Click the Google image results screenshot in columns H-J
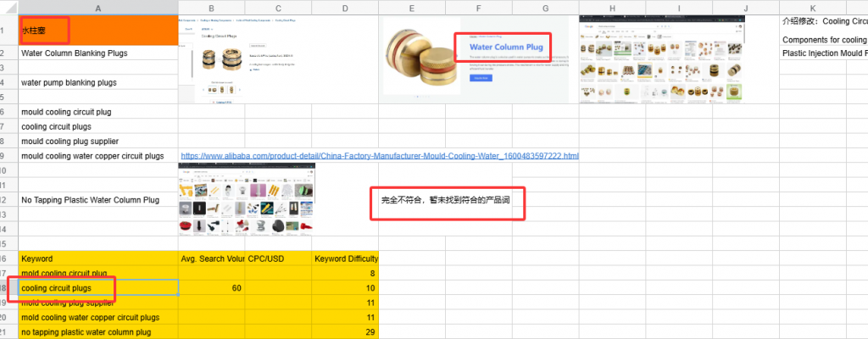The width and height of the screenshot is (868, 339). (661, 59)
